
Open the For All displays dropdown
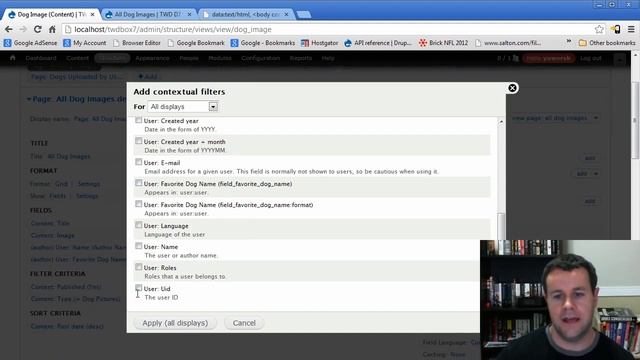click(x=183, y=107)
